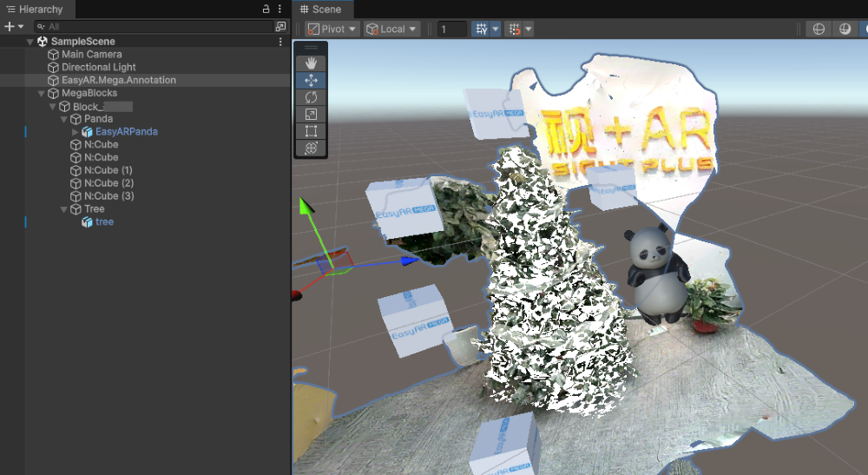The width and height of the screenshot is (868, 475).
Task: Open the Hierarchy panel three-dot menu
Action: click(279, 9)
